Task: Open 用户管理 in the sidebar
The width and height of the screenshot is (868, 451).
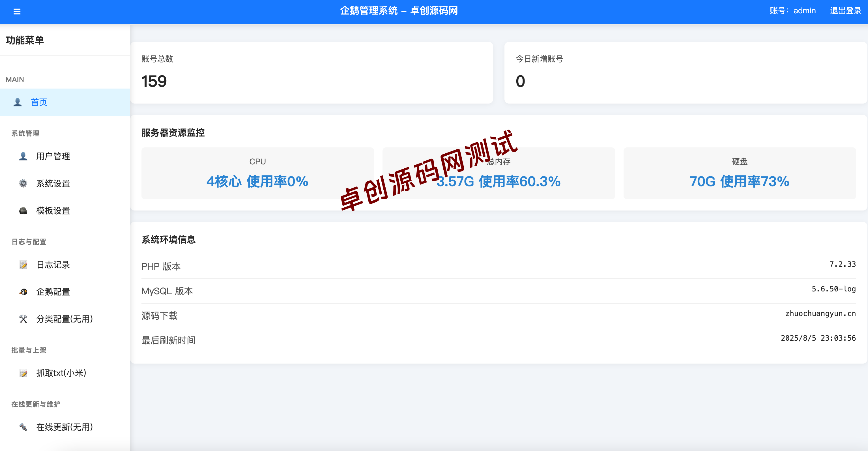Action: tap(65, 156)
